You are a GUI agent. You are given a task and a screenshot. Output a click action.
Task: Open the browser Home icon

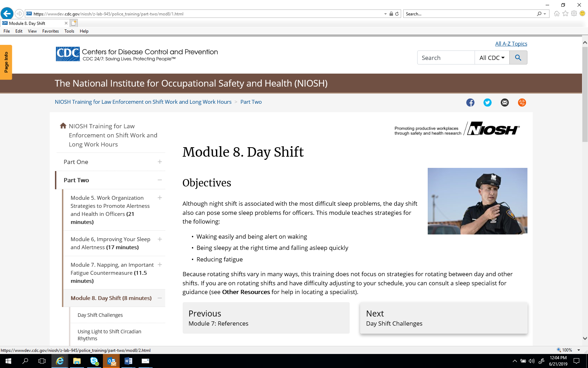(557, 14)
